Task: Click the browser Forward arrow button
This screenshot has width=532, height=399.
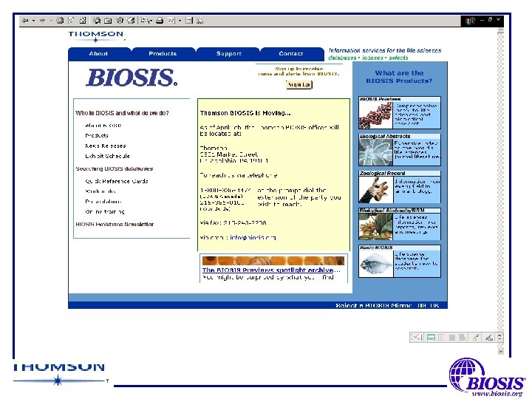Action: [42, 21]
